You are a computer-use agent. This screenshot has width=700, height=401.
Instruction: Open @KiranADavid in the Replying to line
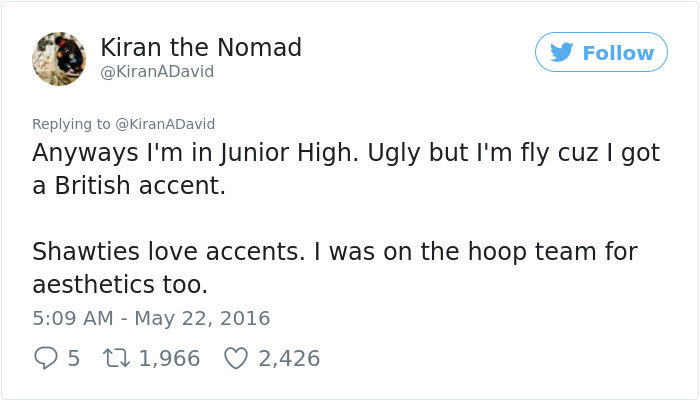coord(166,124)
